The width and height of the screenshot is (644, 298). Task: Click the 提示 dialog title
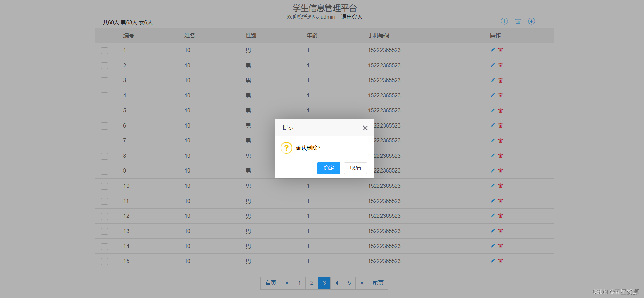click(288, 128)
